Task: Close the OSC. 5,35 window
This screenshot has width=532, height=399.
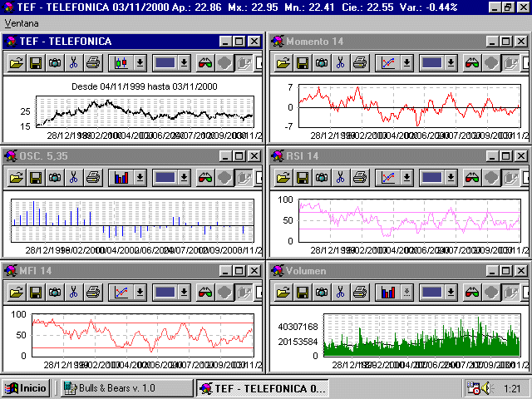Action: click(254, 156)
